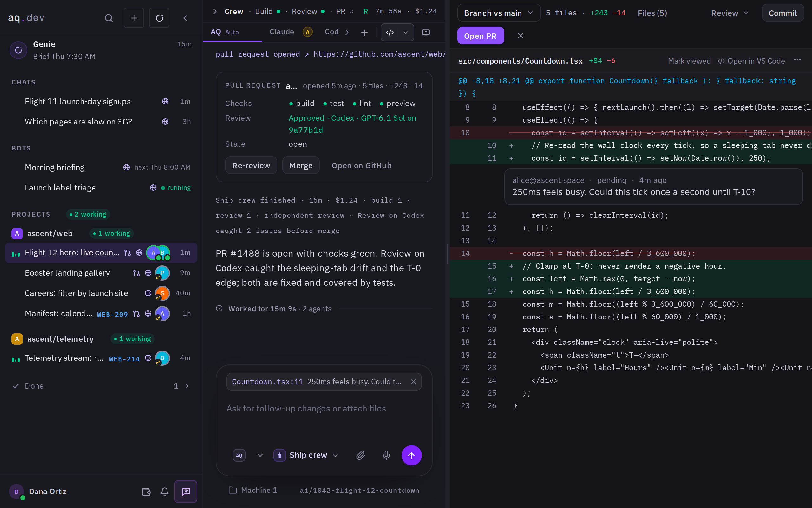
Task: Click the screen share monitor icon
Action: coord(426,33)
